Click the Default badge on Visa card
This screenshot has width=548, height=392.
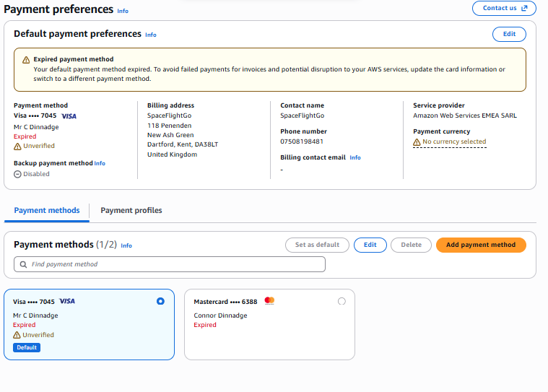pyautogui.click(x=27, y=348)
